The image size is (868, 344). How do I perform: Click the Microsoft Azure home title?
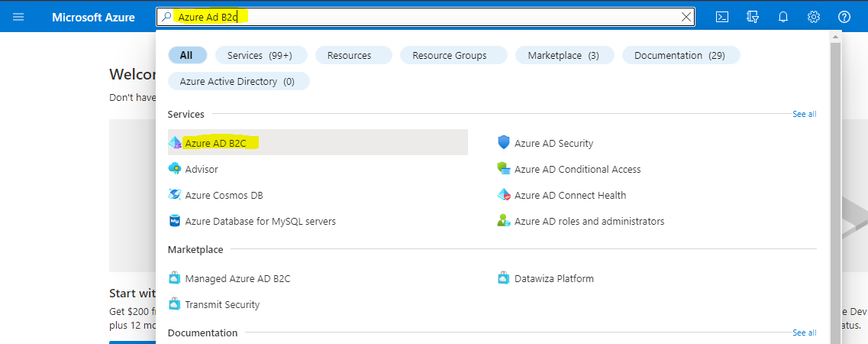click(x=94, y=17)
